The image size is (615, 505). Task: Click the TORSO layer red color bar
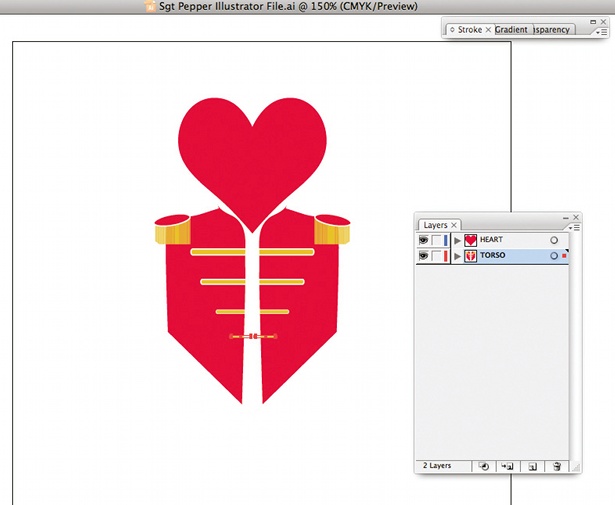click(446, 256)
